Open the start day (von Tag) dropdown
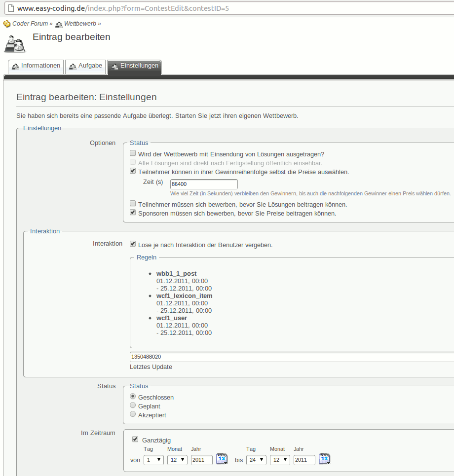 (x=153, y=460)
